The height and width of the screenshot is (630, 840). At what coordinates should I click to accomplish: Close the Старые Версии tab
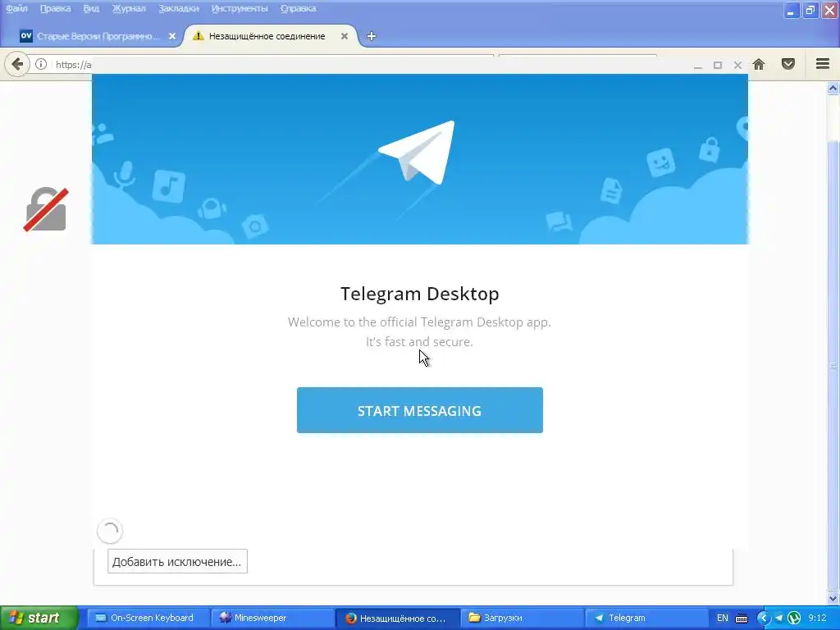172,36
